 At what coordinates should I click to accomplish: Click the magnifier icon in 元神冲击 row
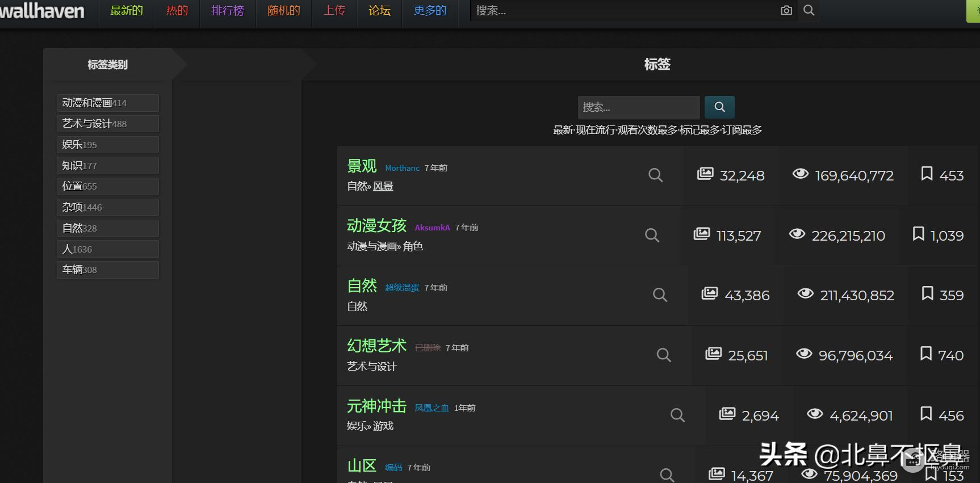[x=677, y=415]
